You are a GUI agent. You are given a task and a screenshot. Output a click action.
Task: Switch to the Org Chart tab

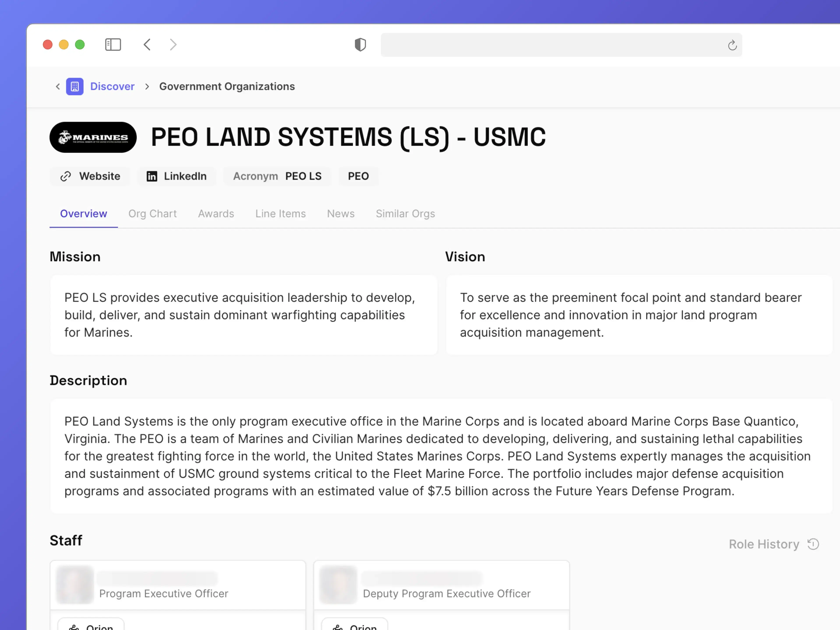tap(153, 213)
